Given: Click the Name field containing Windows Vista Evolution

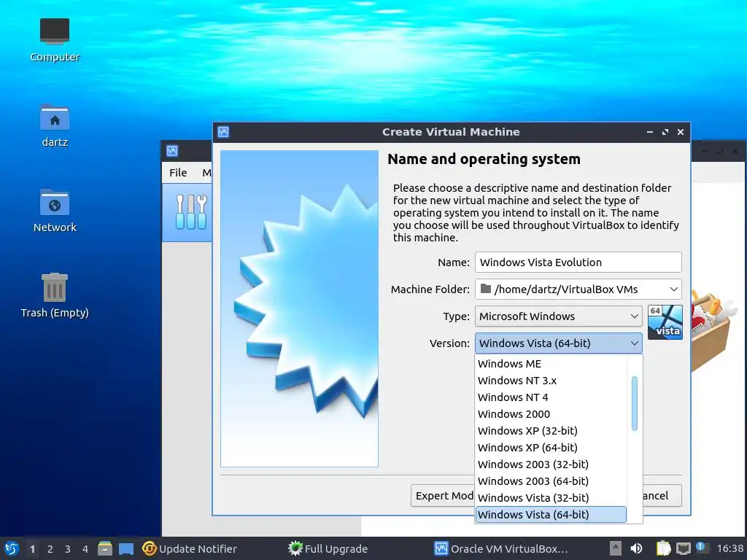Looking at the screenshot, I should [x=578, y=262].
